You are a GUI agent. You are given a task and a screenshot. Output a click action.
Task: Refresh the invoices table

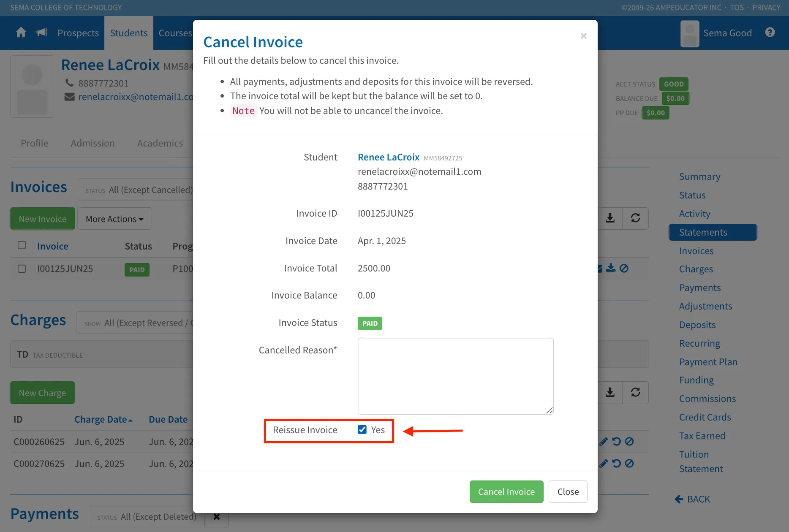point(635,218)
